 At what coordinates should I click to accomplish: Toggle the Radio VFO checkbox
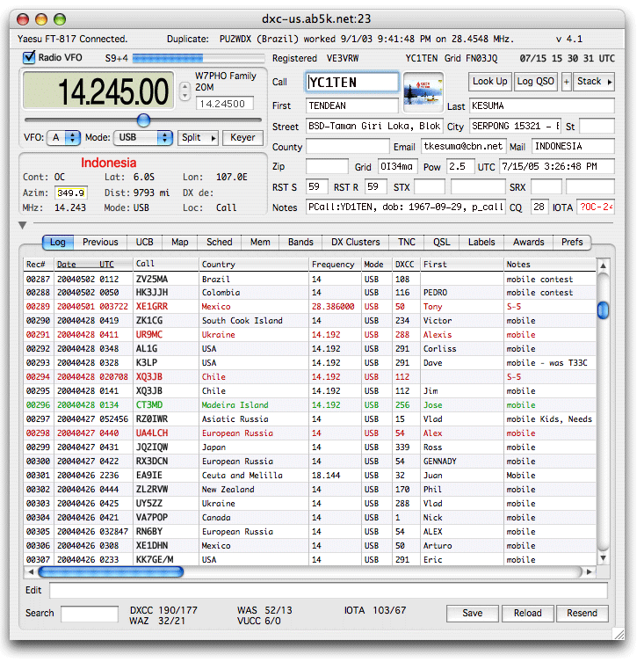tap(28, 58)
